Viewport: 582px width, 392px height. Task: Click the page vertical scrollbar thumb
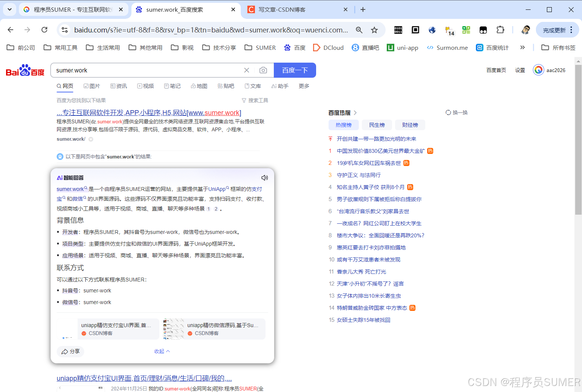578,140
